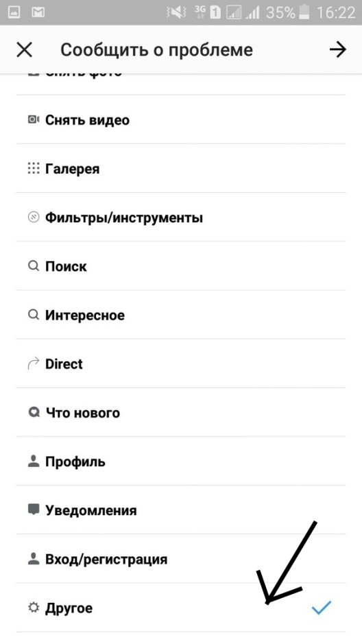362x644 pixels.
Task: Click the magnifier icon beside Интересное
Action: 33,315
